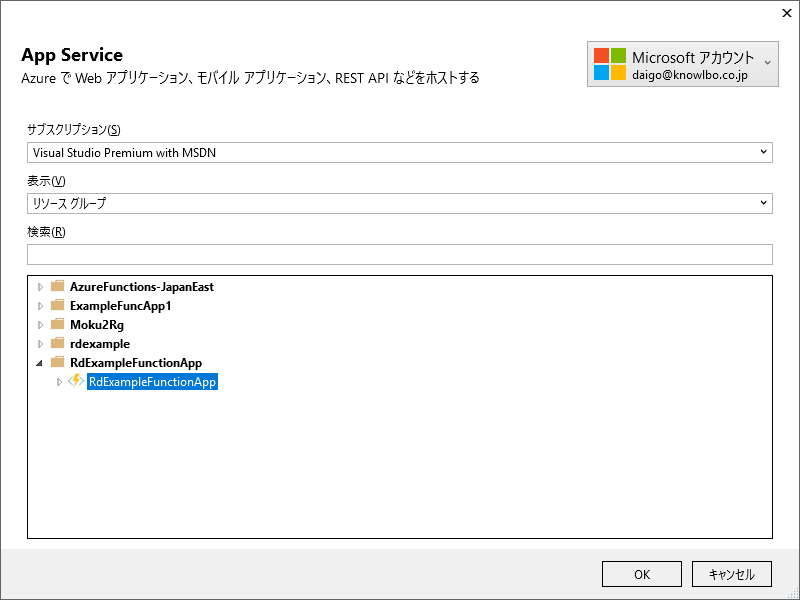Image resolution: width=800 pixels, height=600 pixels.
Task: Expand the AzureFunctions-JapanEast tree node arrow
Action: pyautogui.click(x=41, y=287)
